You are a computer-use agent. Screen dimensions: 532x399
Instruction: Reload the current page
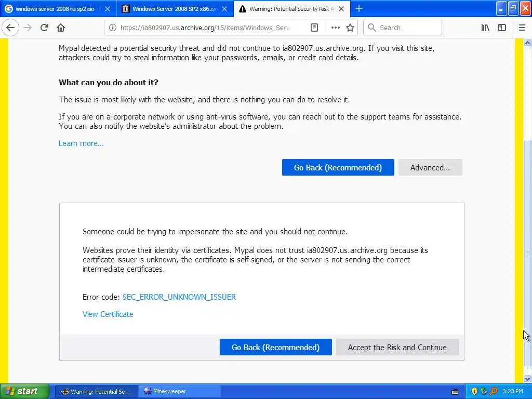(44, 28)
